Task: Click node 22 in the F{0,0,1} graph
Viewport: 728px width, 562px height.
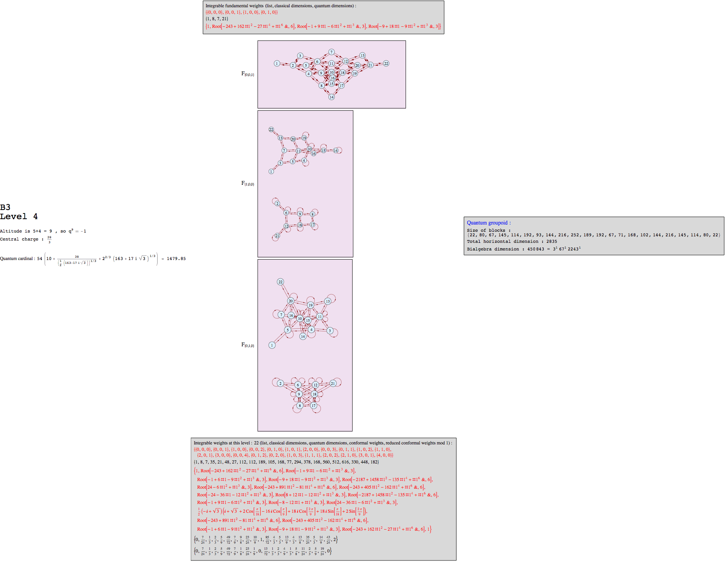Action: tap(386, 63)
